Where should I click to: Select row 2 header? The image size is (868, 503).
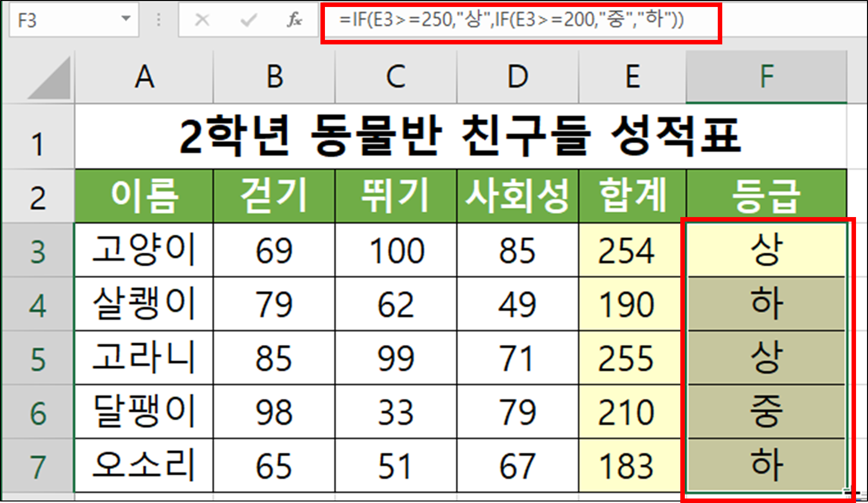pyautogui.click(x=38, y=196)
